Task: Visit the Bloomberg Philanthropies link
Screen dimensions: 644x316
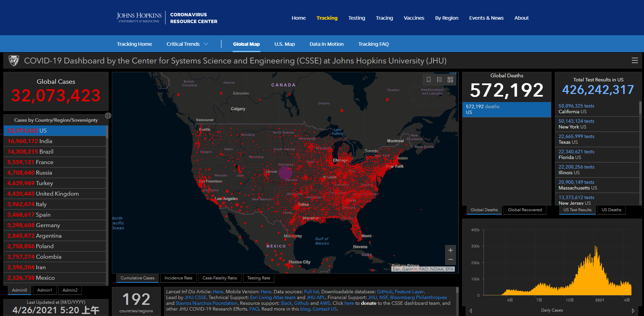Action: [x=418, y=297]
